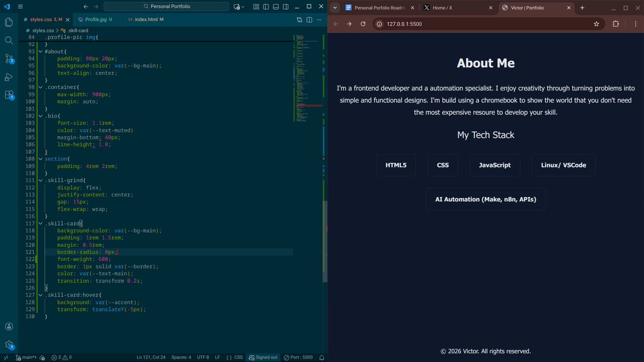Viewport: 644px width, 362px height.
Task: Go forward in VS Code editor history
Action: pyautogui.click(x=96, y=6)
